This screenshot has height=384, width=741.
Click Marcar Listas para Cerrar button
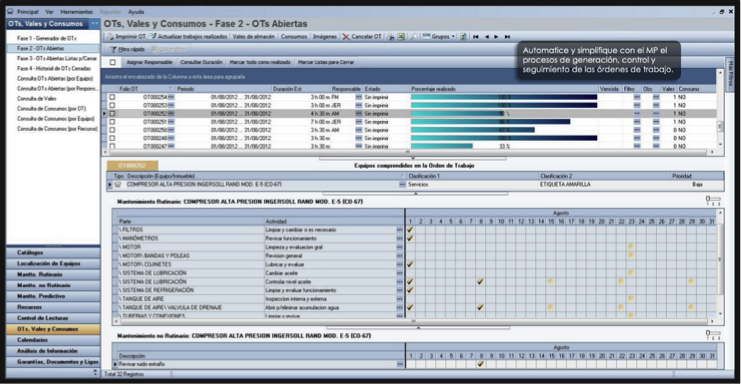pos(326,62)
